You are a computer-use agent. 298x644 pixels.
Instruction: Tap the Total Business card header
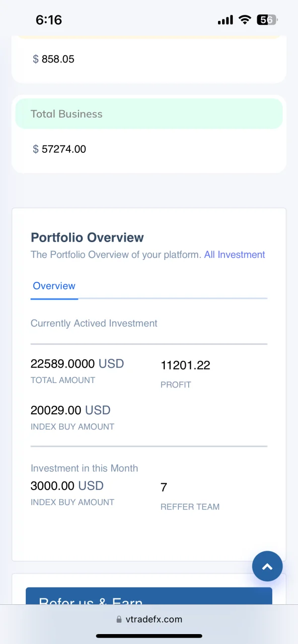click(x=149, y=114)
